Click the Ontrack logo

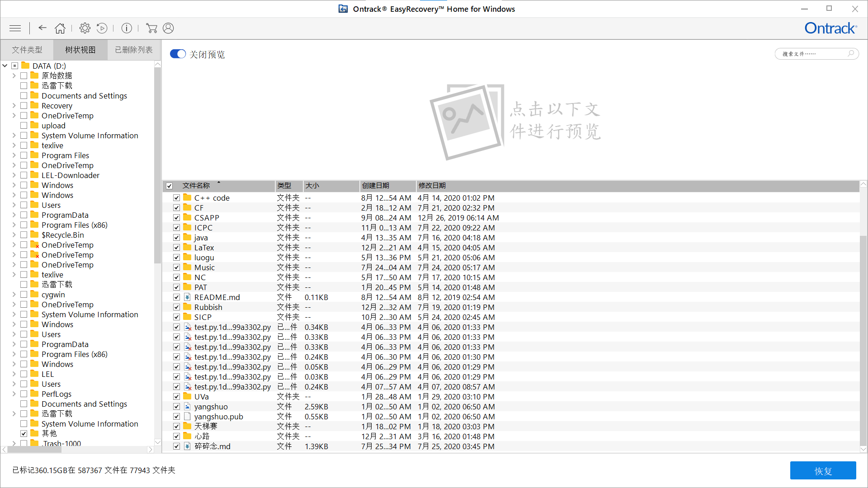[x=831, y=28]
